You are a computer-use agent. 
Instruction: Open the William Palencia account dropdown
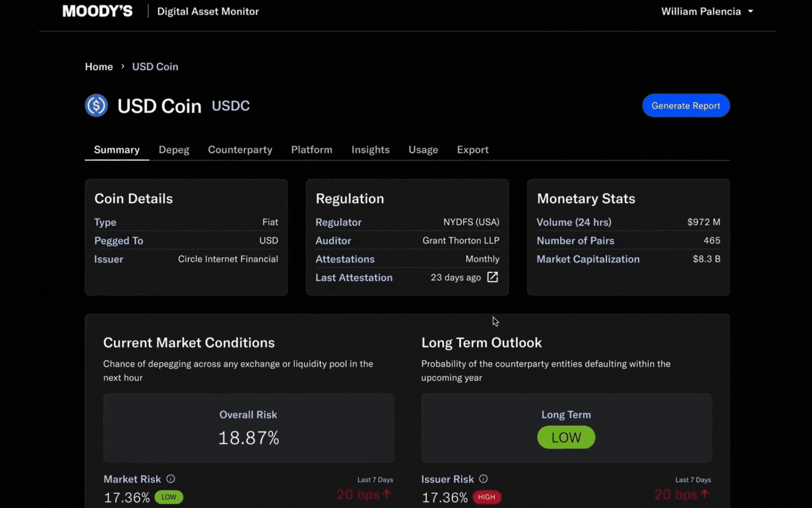click(x=707, y=11)
